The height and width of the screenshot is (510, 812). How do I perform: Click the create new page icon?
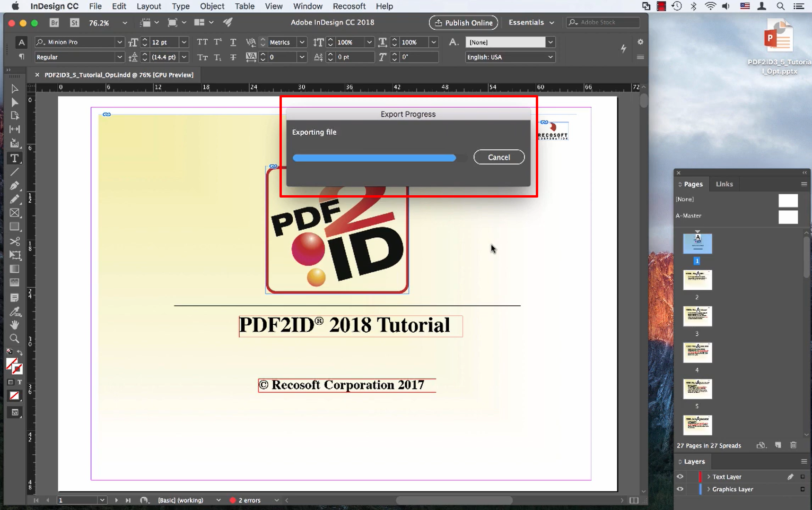coord(778,445)
